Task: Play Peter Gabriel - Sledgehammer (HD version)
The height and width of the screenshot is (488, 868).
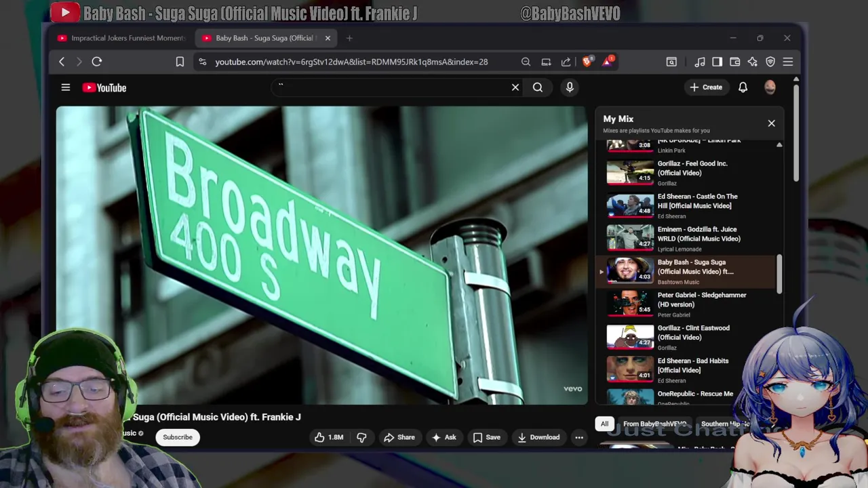Action: click(x=686, y=304)
